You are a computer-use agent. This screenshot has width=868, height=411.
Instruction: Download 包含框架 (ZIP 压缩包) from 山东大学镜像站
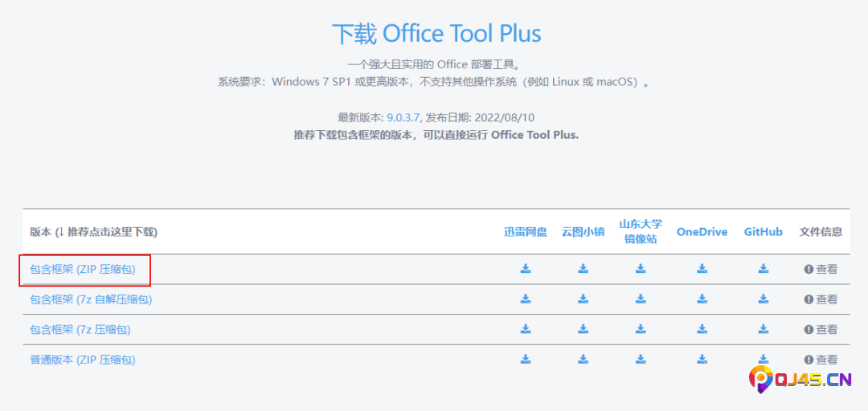pos(641,269)
